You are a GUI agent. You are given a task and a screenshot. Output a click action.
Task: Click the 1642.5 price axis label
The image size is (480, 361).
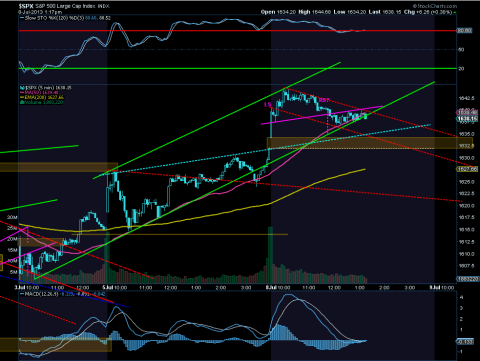click(x=466, y=98)
